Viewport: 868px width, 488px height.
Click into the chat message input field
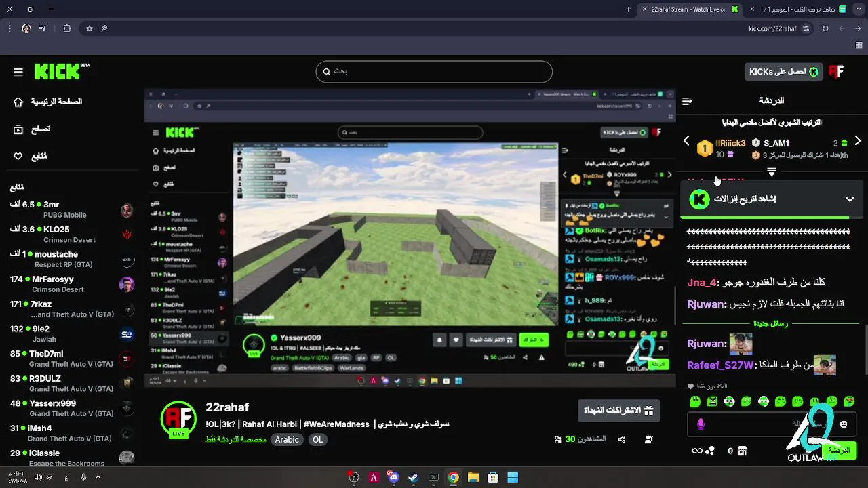tap(773, 424)
